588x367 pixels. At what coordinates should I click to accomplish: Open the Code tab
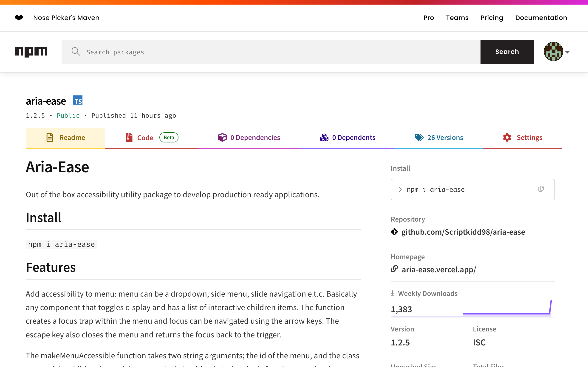click(x=145, y=138)
